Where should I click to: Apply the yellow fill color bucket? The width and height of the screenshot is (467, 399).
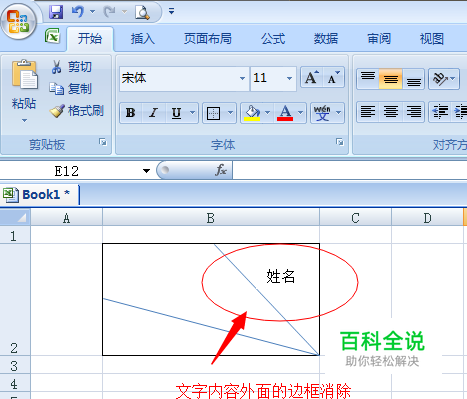(252, 113)
